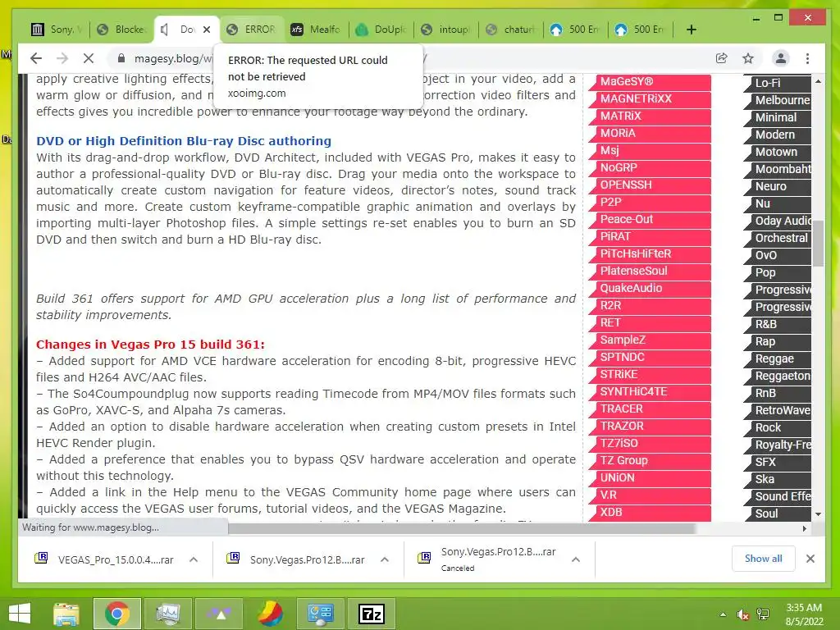Click the address bar URL magesy.blog

tap(173, 58)
